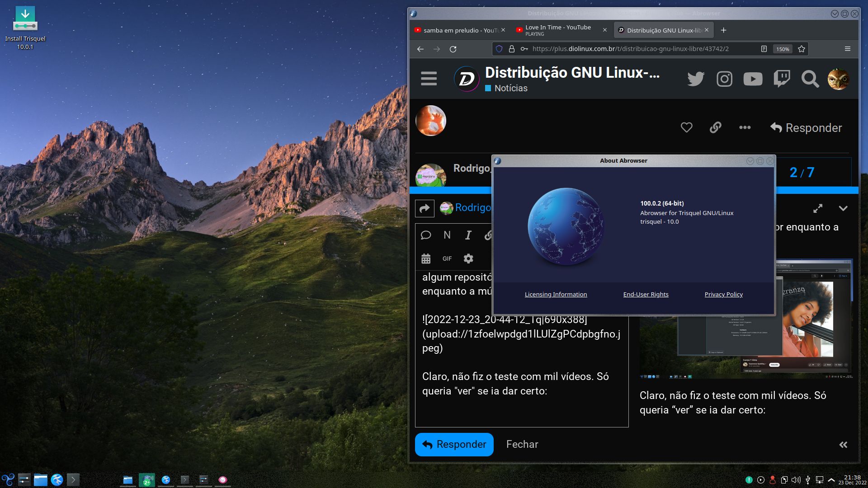Insert a hyperlink using the chain icon

489,235
